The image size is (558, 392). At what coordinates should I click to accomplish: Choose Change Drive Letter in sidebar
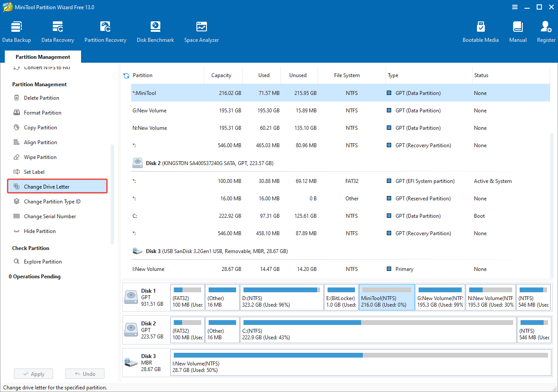pyautogui.click(x=47, y=187)
